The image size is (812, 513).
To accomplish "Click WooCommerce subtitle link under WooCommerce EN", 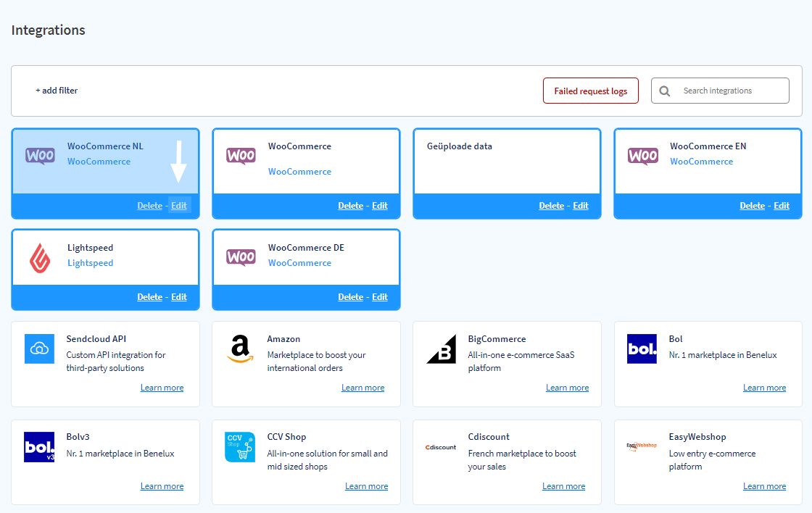I will (702, 162).
